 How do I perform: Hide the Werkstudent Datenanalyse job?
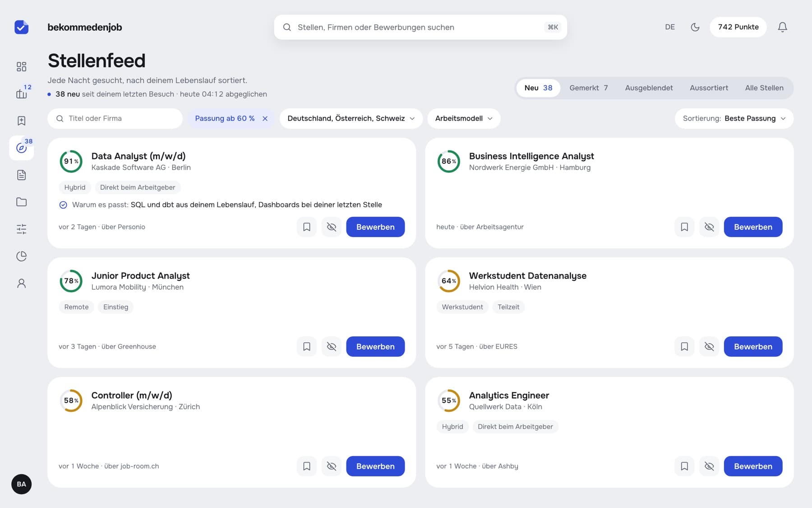tap(709, 346)
